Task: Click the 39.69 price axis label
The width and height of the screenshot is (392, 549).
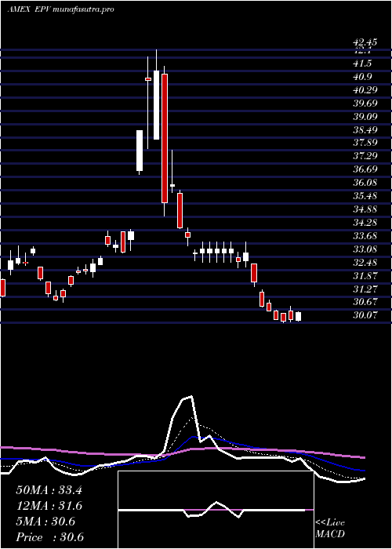Action: click(x=365, y=104)
